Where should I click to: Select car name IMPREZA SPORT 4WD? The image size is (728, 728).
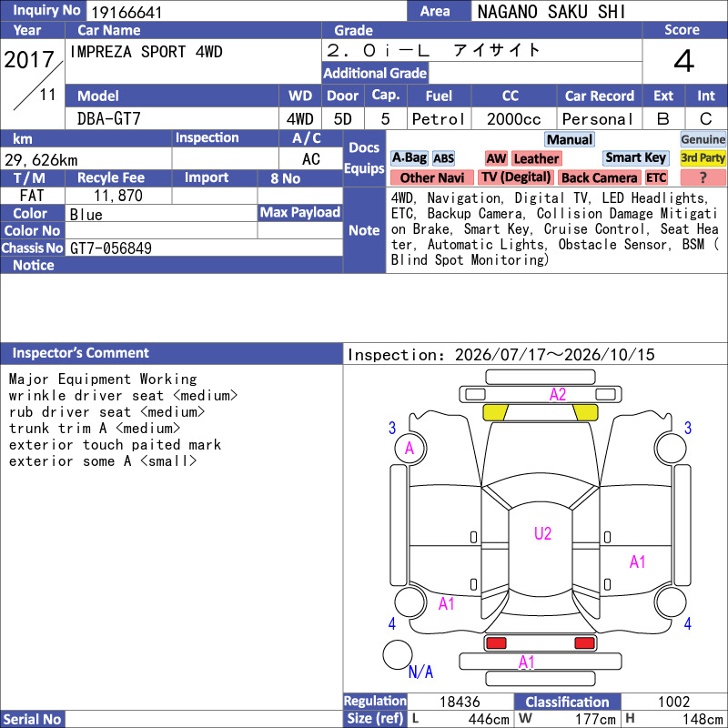click(146, 52)
